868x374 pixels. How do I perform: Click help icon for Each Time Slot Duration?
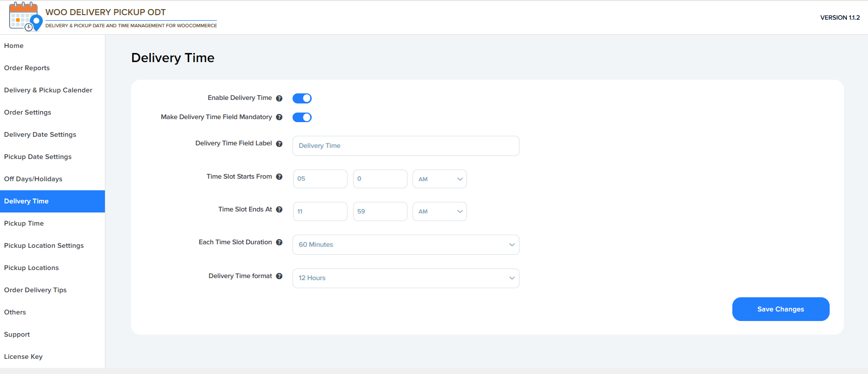point(279,242)
